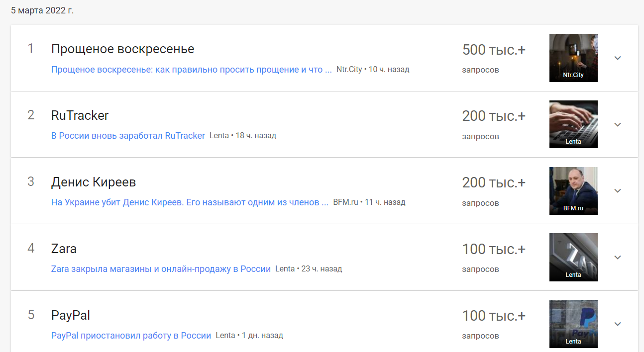Open the Ntr.City thumbnail image

click(x=573, y=58)
